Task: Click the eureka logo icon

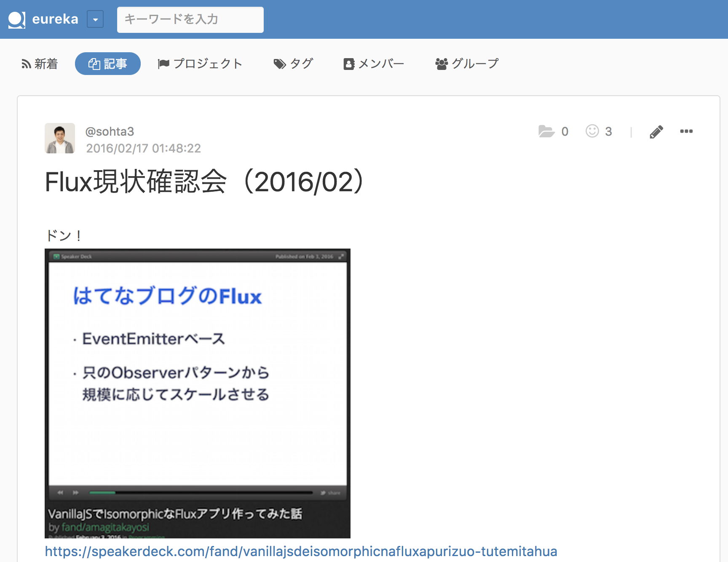Action: tap(17, 19)
